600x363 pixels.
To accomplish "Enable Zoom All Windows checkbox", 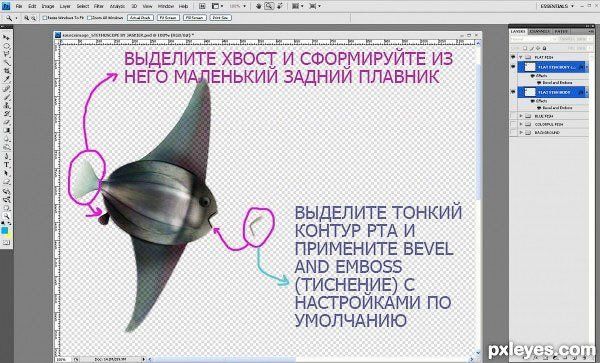I will tap(89, 18).
